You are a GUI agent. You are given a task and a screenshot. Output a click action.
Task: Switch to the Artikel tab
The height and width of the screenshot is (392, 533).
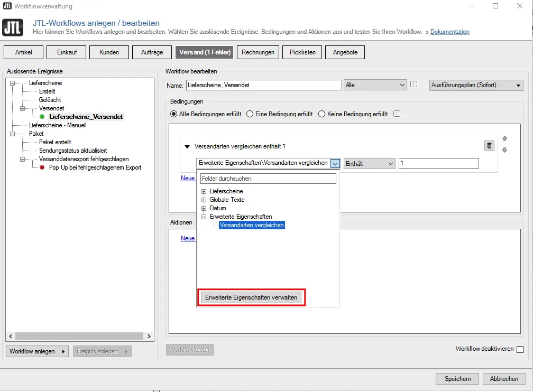point(23,52)
